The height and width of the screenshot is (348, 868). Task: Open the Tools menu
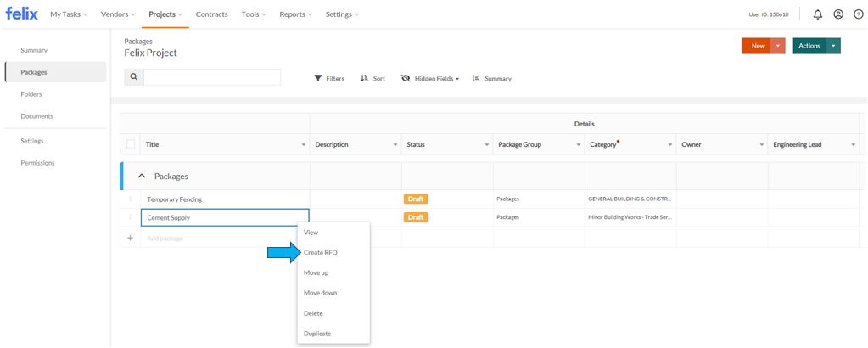point(254,14)
